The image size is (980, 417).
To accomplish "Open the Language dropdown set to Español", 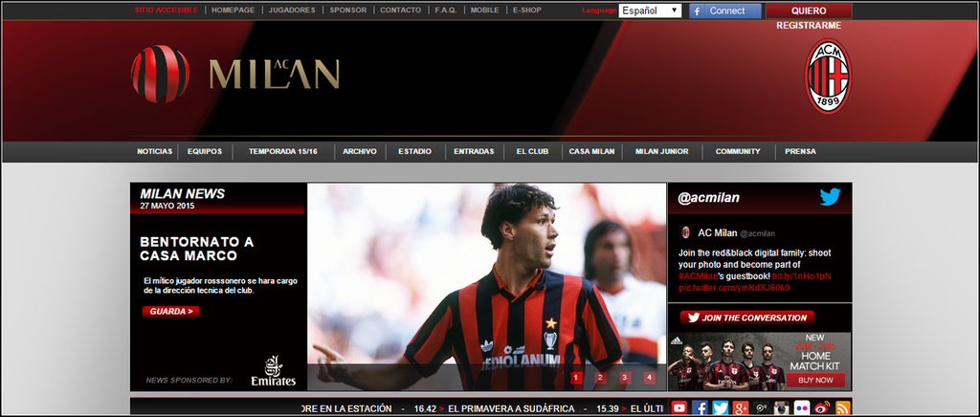I will click(x=650, y=11).
